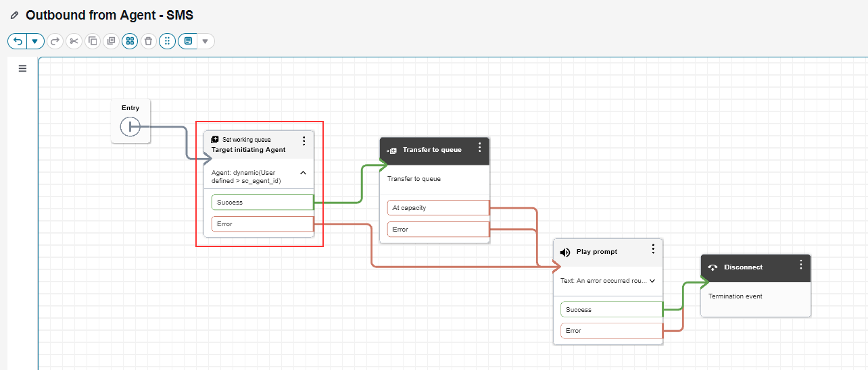Click the 'Entry' label on the start node

tap(130, 108)
